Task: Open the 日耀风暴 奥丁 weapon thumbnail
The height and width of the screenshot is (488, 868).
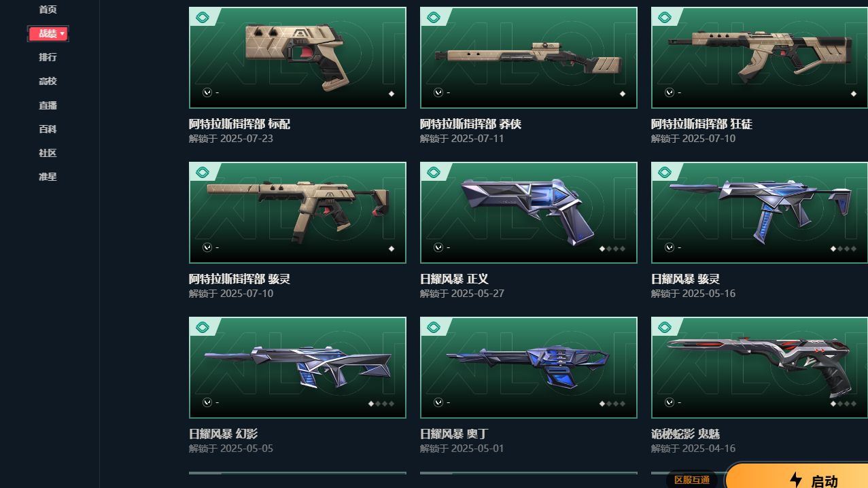Action: pyautogui.click(x=529, y=368)
